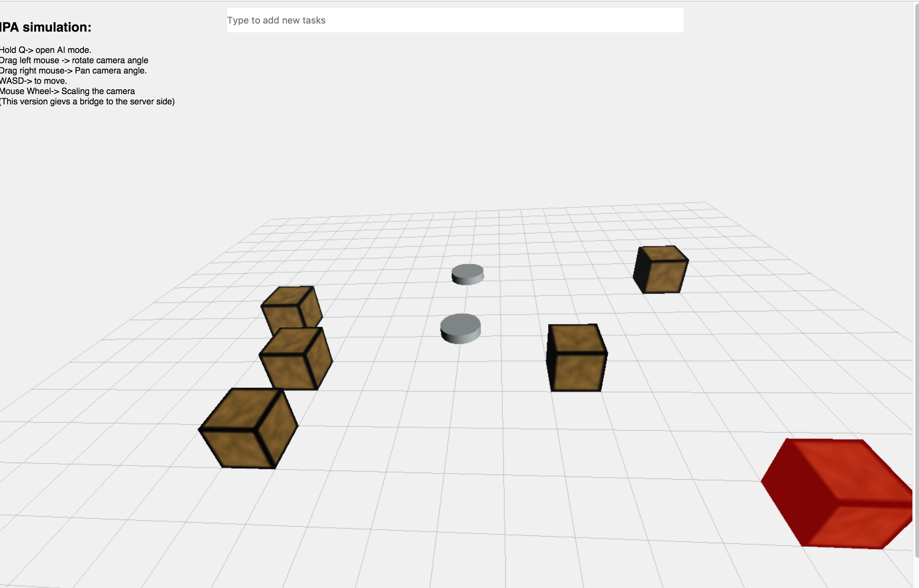
Task: Click the 'Hold Q-> open AI mode.' text
Action: [46, 50]
